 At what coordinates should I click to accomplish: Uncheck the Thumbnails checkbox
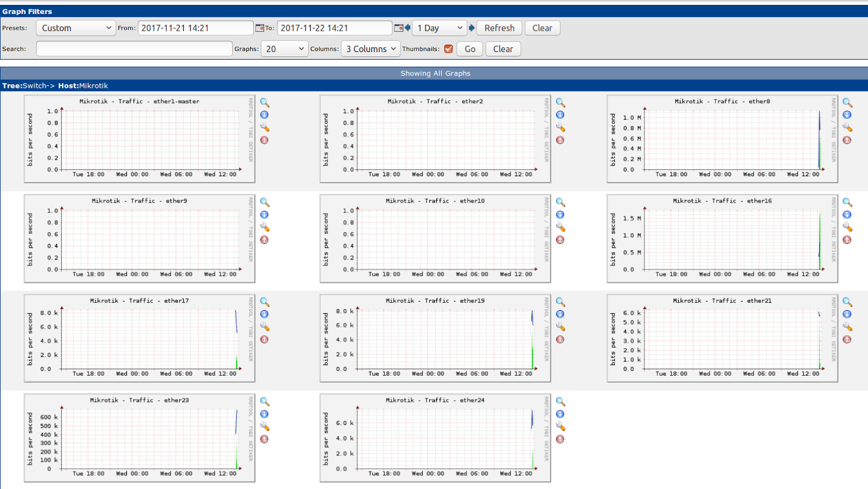click(x=449, y=48)
